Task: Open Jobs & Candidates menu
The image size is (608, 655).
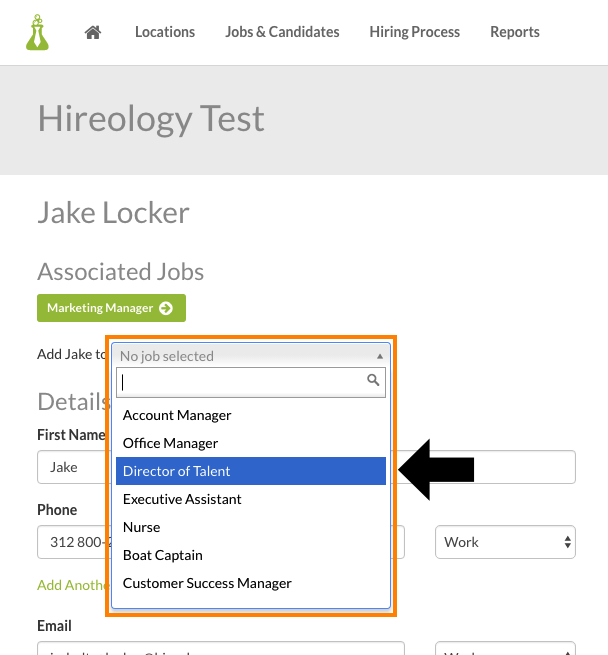Action: (x=282, y=32)
